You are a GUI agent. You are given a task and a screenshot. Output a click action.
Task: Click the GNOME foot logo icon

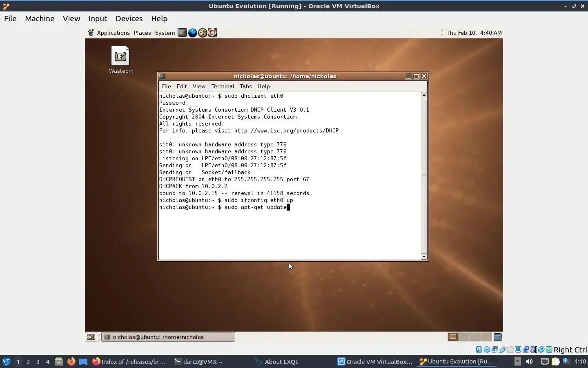tap(91, 33)
